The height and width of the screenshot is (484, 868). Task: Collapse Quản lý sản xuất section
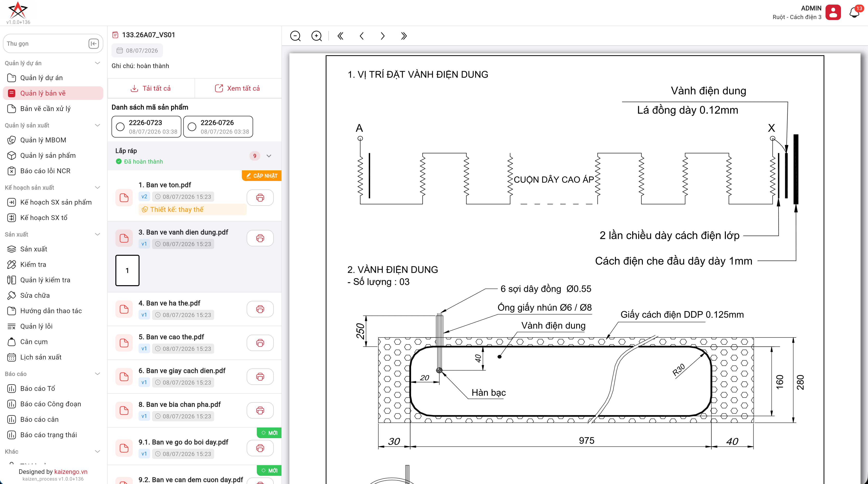(x=97, y=125)
